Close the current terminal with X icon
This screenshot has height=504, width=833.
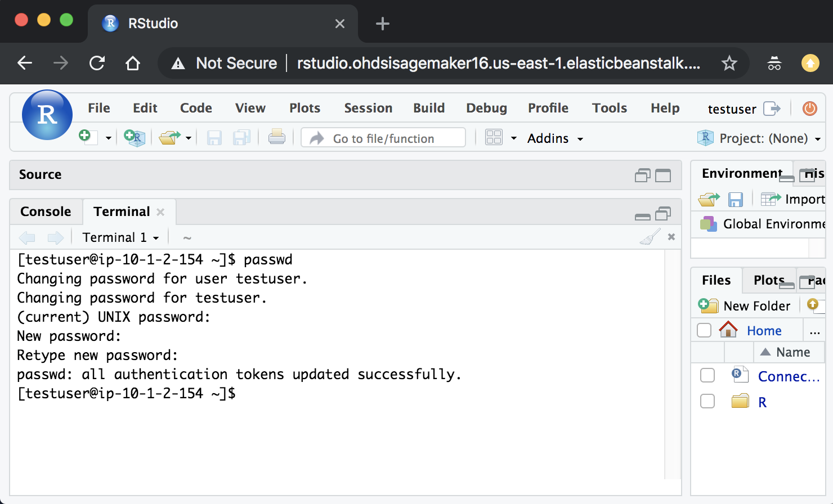(671, 237)
